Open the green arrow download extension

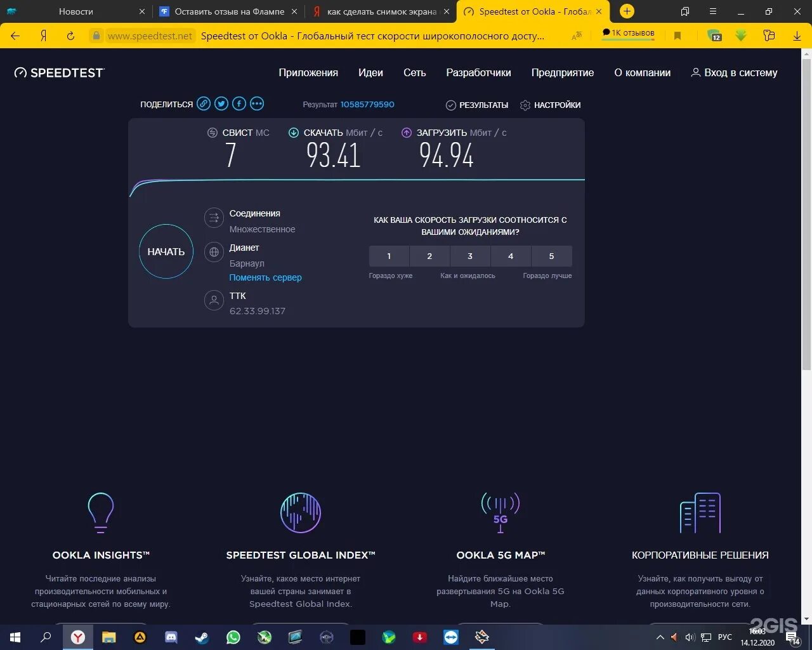point(741,36)
